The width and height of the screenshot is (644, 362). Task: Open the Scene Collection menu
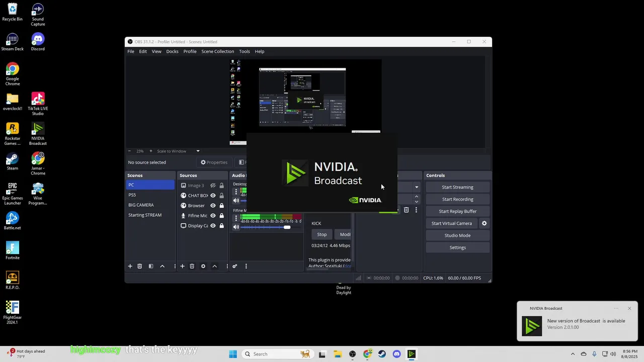217,51
